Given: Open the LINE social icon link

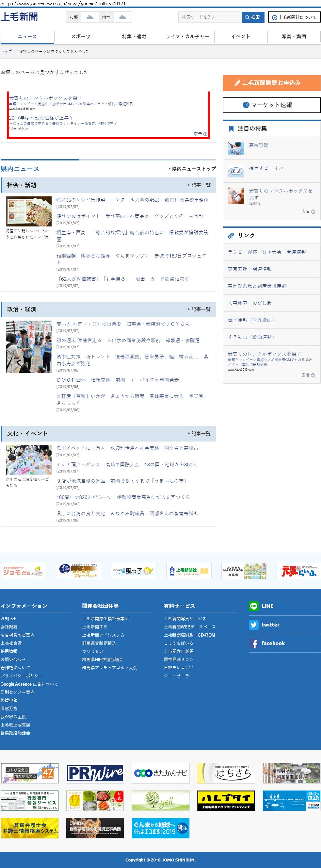Looking at the screenshot, I should tap(253, 606).
